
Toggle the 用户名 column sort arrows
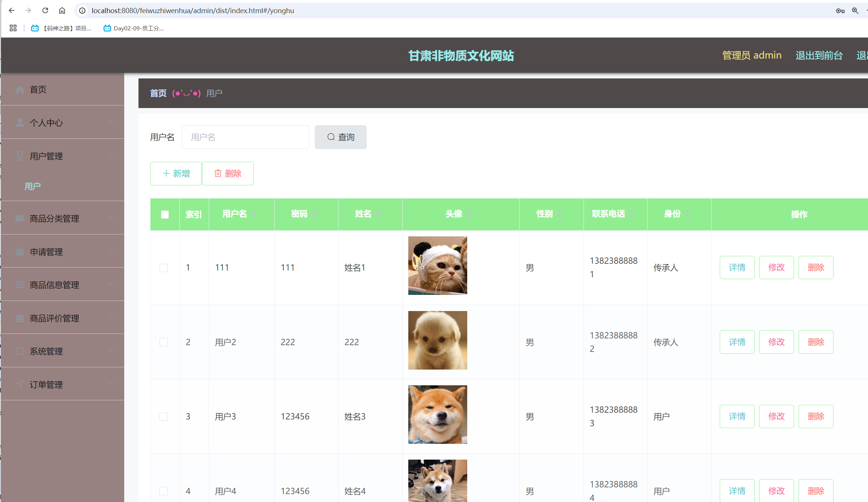pyautogui.click(x=254, y=214)
